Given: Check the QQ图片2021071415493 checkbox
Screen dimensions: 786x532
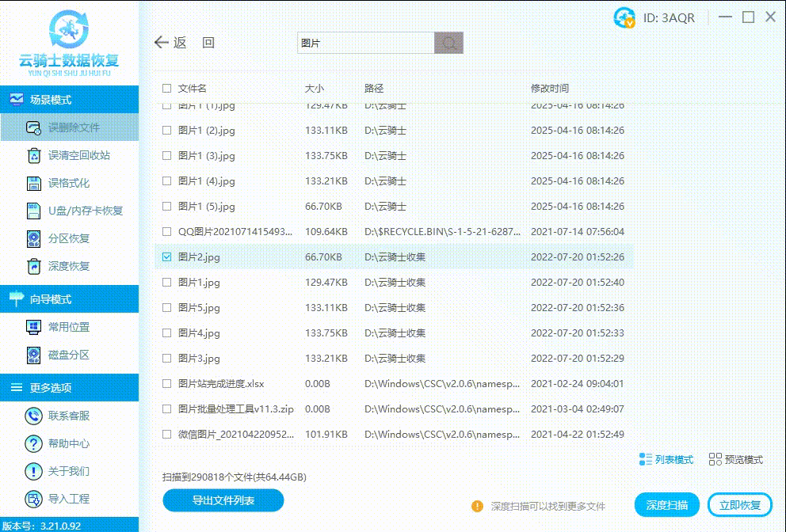Looking at the screenshot, I should pyautogui.click(x=167, y=231).
